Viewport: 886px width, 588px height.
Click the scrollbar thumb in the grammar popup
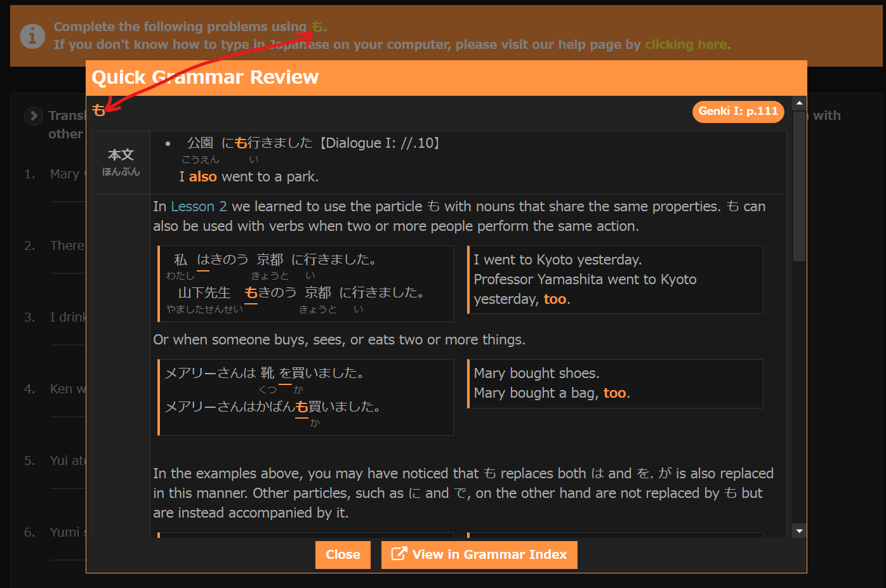(x=799, y=184)
